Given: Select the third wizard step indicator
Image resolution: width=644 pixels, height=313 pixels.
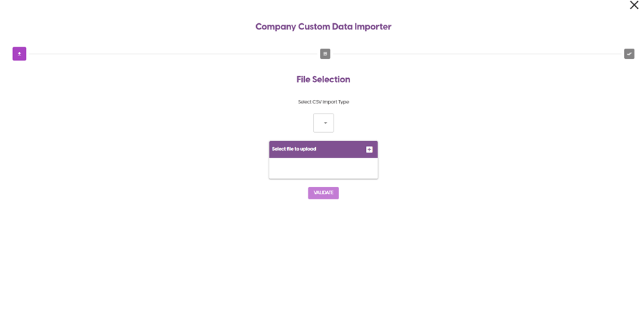Looking at the screenshot, I should [629, 54].
